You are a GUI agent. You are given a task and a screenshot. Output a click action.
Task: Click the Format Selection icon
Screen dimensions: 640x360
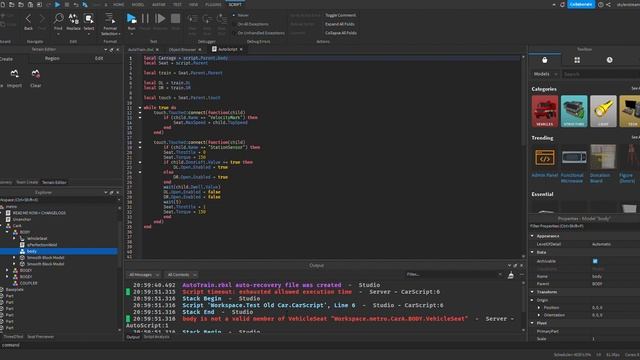[110, 18]
